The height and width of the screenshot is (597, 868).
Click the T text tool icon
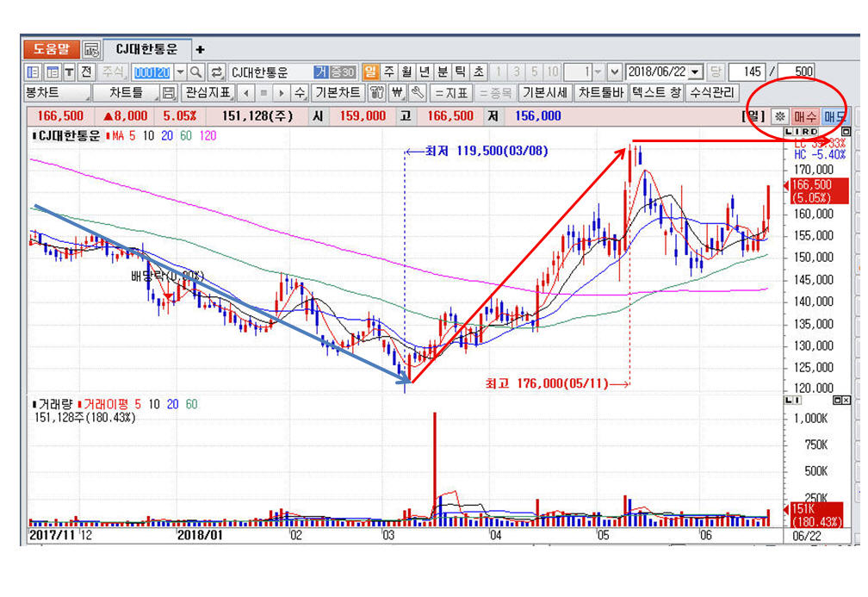point(67,72)
